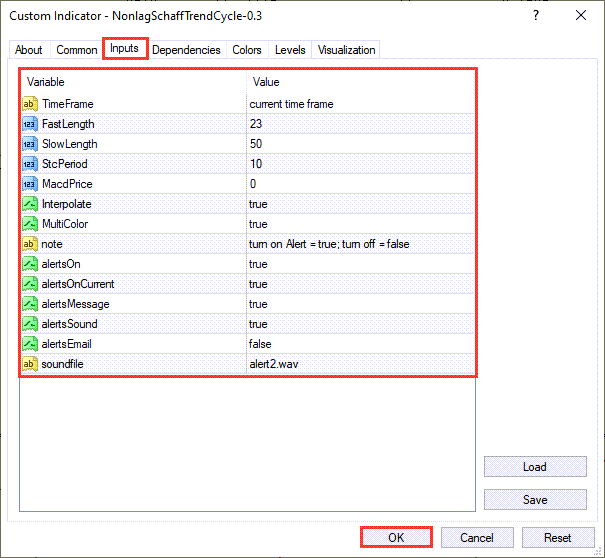Click the soundfile string type icon

click(x=29, y=364)
